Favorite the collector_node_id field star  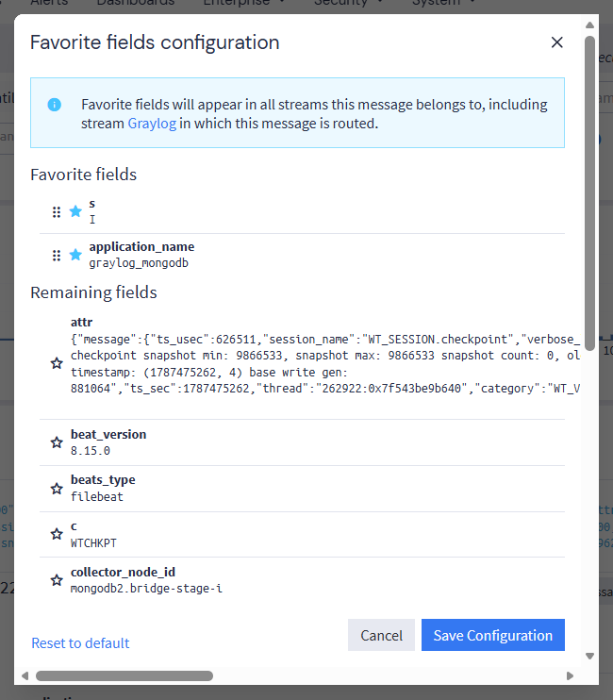pyautogui.click(x=57, y=580)
